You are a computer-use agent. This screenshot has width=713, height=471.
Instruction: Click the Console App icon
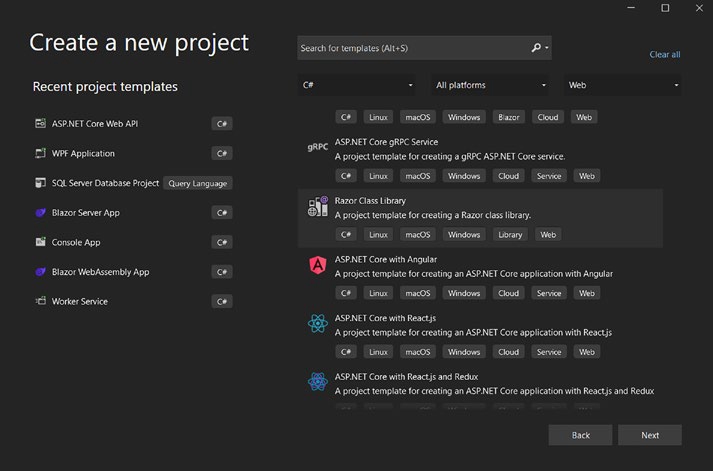pos(40,242)
